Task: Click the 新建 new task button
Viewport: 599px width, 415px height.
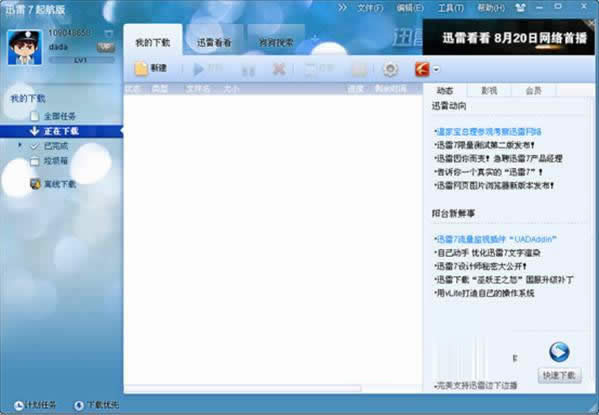Action: (151, 69)
